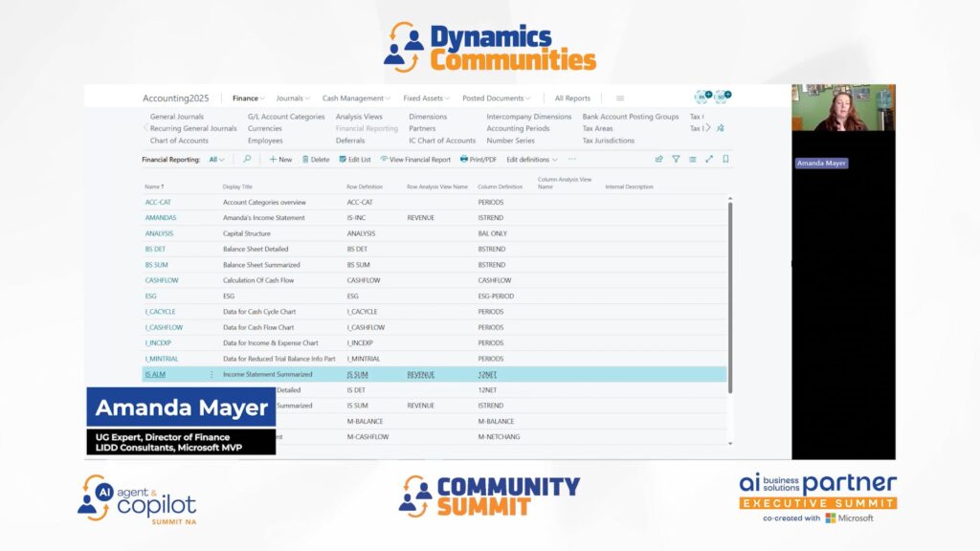Expand the Edit definitions dropdown
The image size is (980, 551).
[x=532, y=160]
